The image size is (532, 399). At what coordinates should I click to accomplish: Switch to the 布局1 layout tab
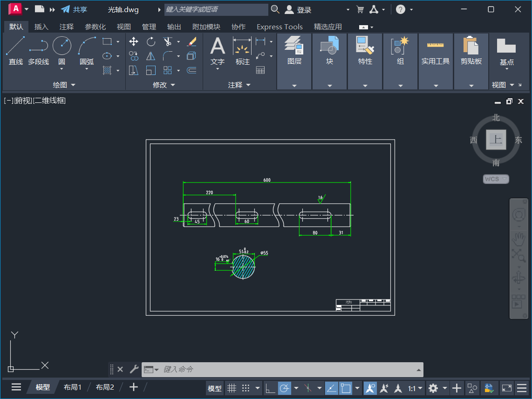pyautogui.click(x=72, y=386)
